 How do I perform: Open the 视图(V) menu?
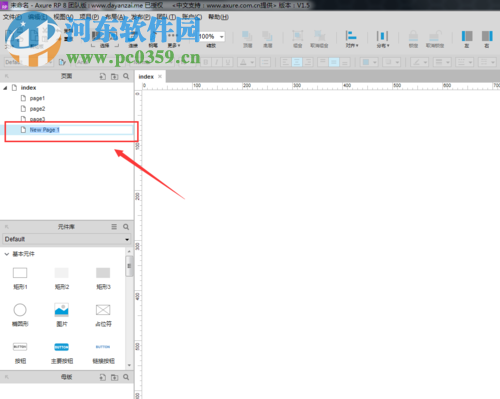[x=63, y=17]
